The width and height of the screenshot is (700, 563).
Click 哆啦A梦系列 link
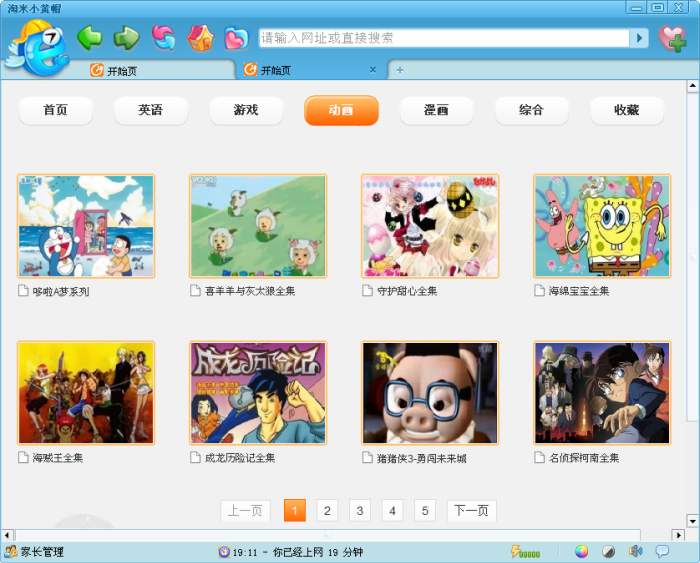(61, 292)
